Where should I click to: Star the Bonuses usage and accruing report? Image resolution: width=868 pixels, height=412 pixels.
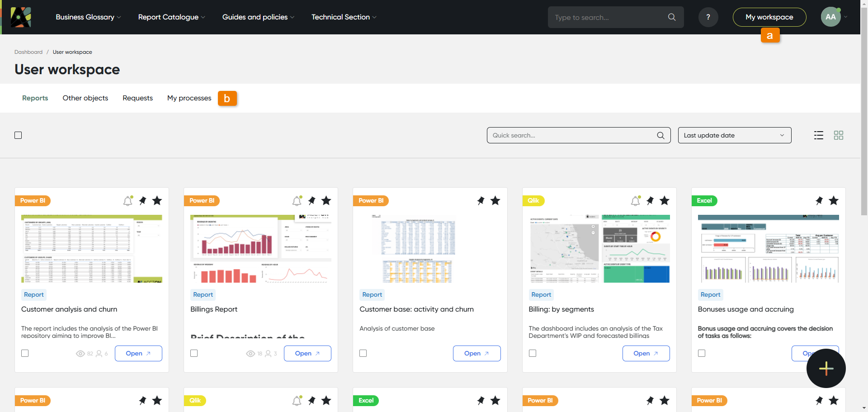[x=834, y=201]
